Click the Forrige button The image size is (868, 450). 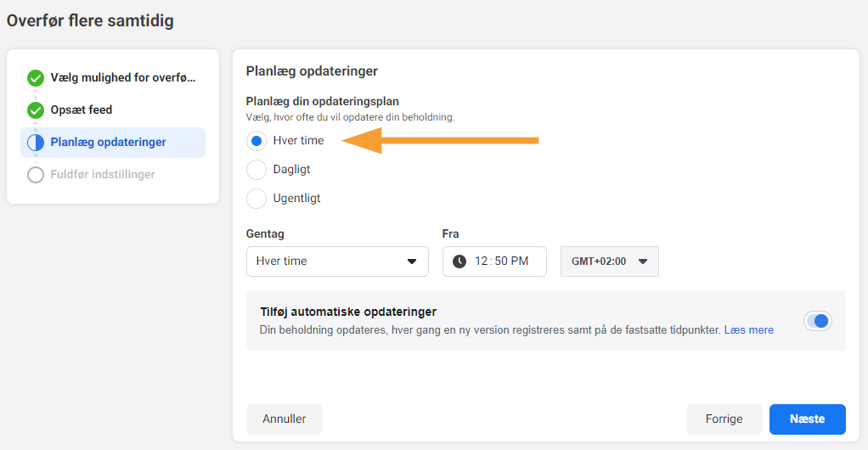point(724,419)
